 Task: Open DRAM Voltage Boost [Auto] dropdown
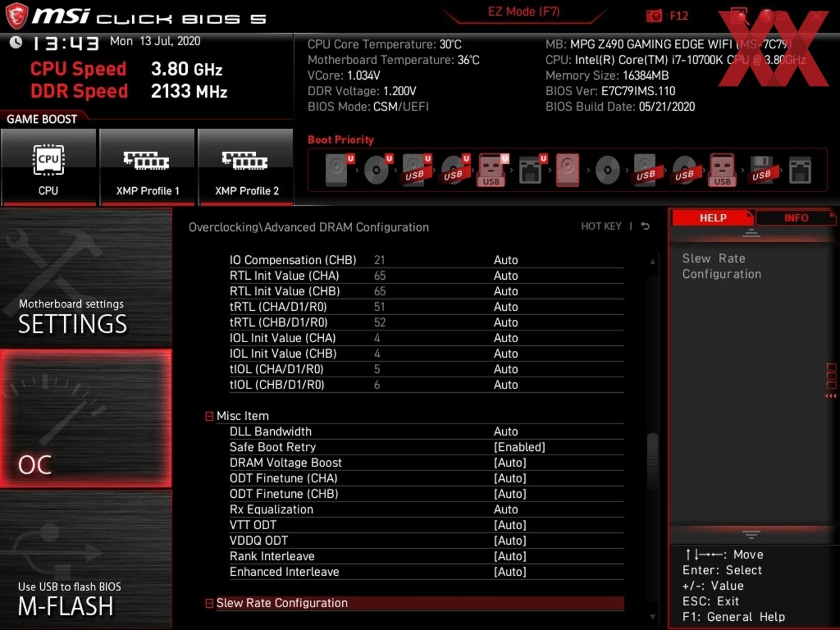point(510,463)
